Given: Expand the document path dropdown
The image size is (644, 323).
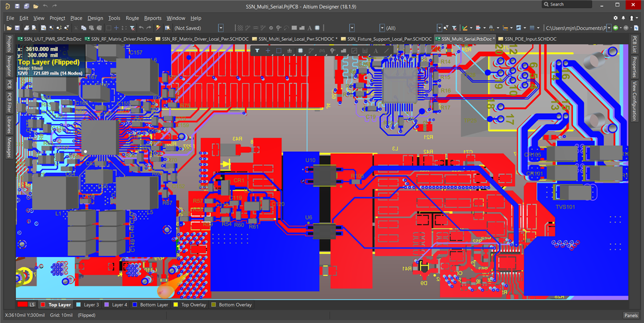Looking at the screenshot, I should pos(609,28).
